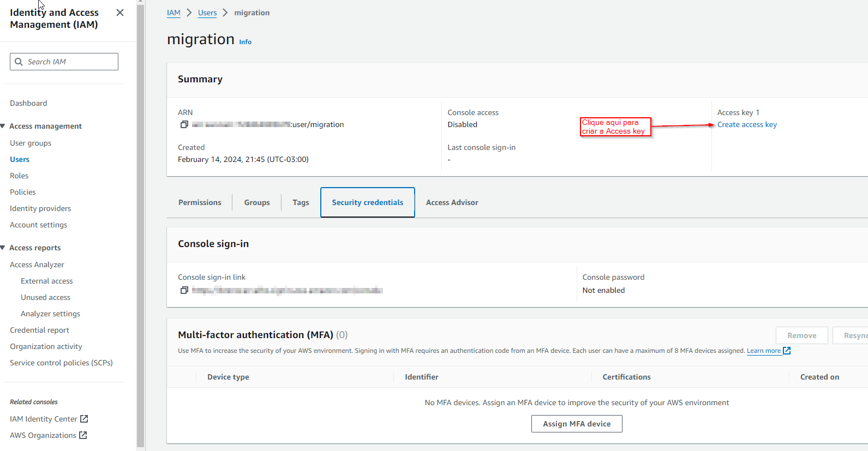This screenshot has height=451, width=868.
Task: Close the IAM navigation sidebar
Action: [x=120, y=13]
